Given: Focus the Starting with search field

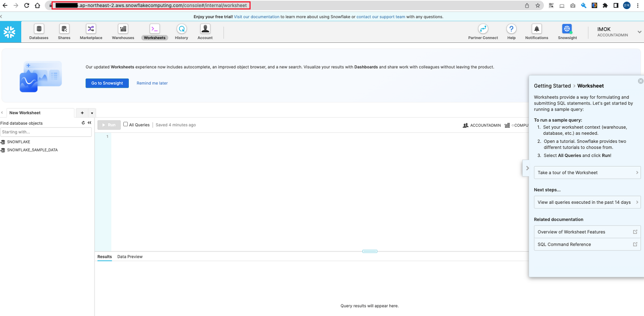Looking at the screenshot, I should tap(46, 132).
